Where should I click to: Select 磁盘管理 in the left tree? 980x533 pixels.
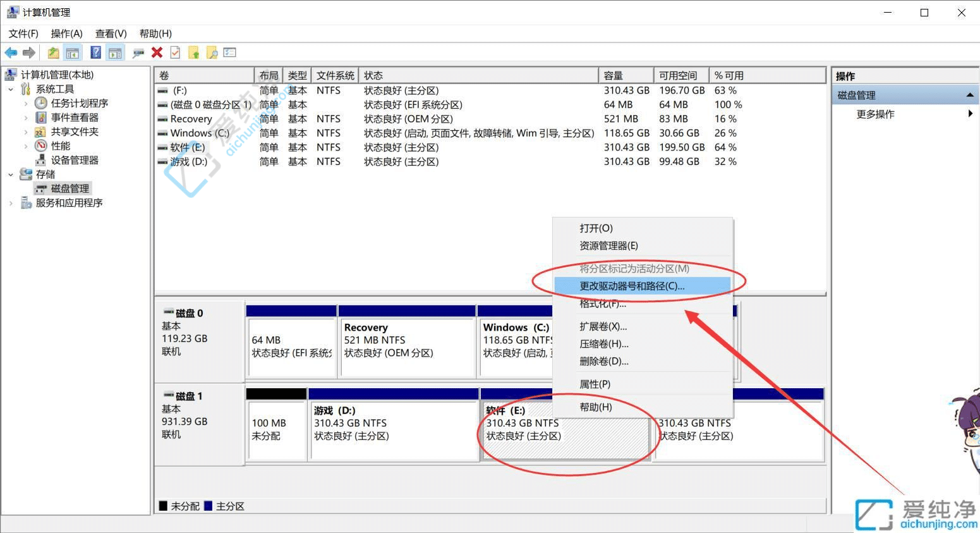pyautogui.click(x=70, y=188)
